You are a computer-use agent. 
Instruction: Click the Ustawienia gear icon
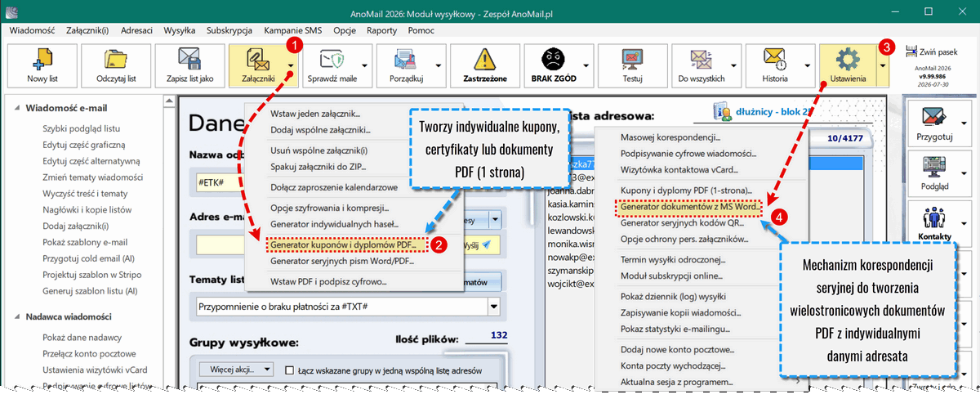(x=849, y=60)
